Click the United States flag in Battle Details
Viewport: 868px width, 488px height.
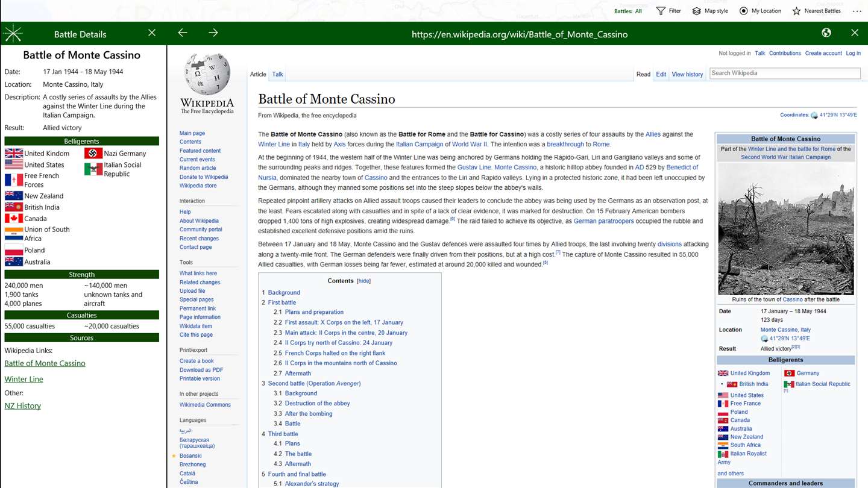click(x=14, y=164)
